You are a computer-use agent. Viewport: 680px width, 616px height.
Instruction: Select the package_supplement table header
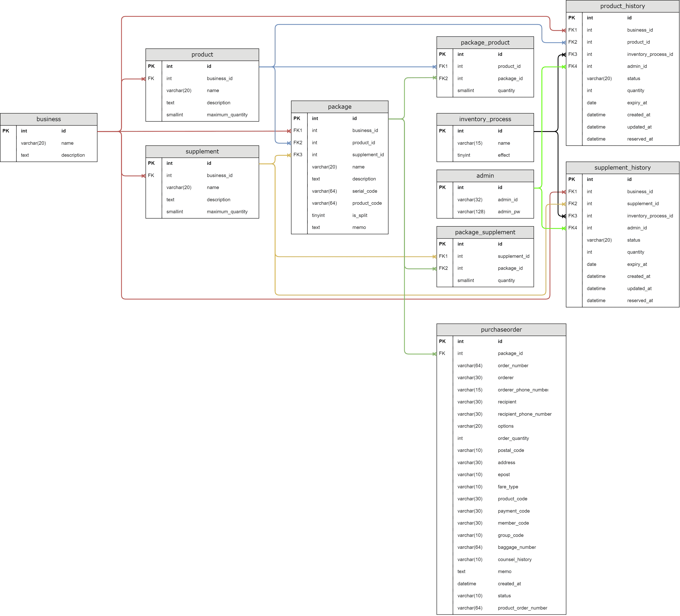coord(485,232)
